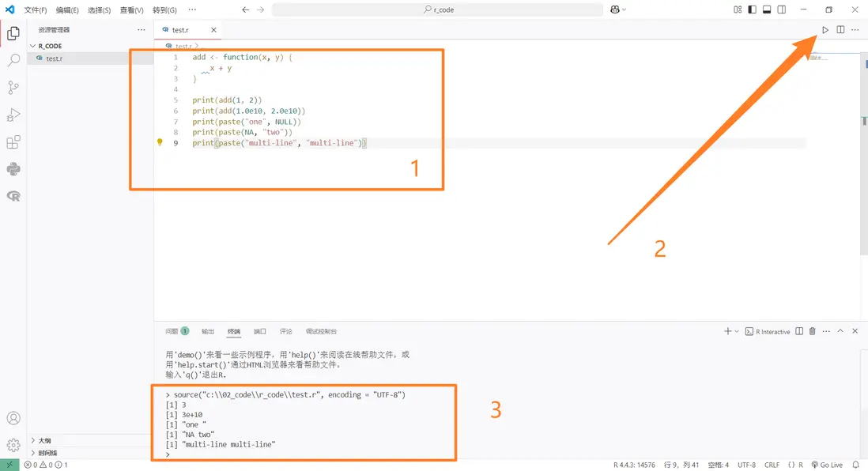Open the Run and Debug view
The width and height of the screenshot is (868, 471).
click(x=13, y=115)
